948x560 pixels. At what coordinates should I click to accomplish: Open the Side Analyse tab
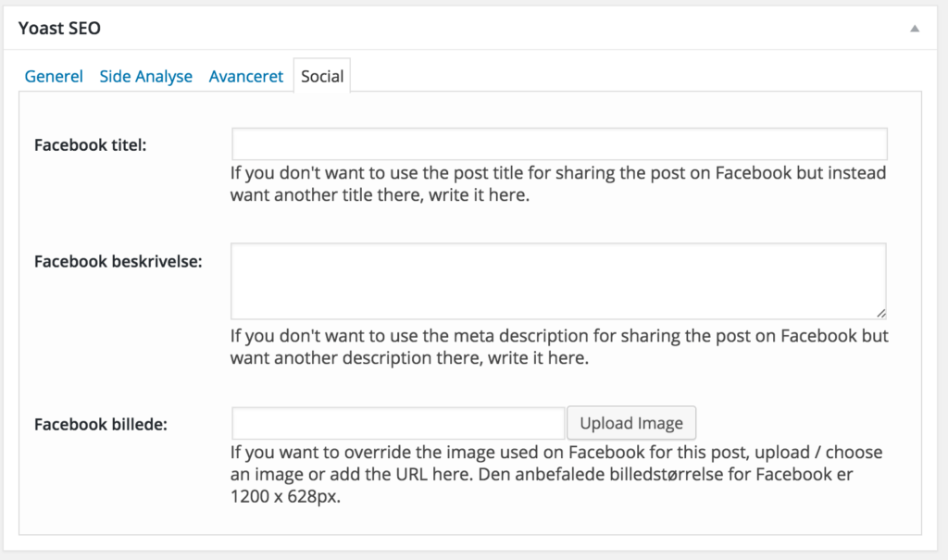145,76
